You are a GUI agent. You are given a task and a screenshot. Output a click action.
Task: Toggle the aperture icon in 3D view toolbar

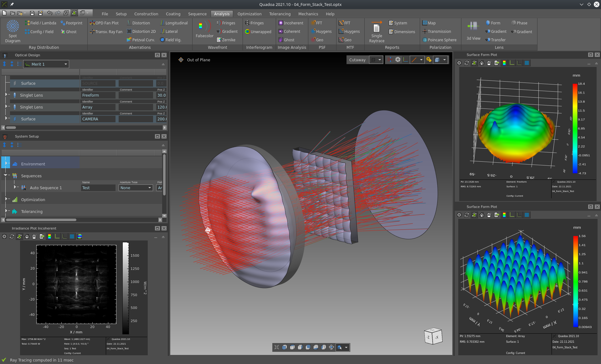(x=398, y=60)
